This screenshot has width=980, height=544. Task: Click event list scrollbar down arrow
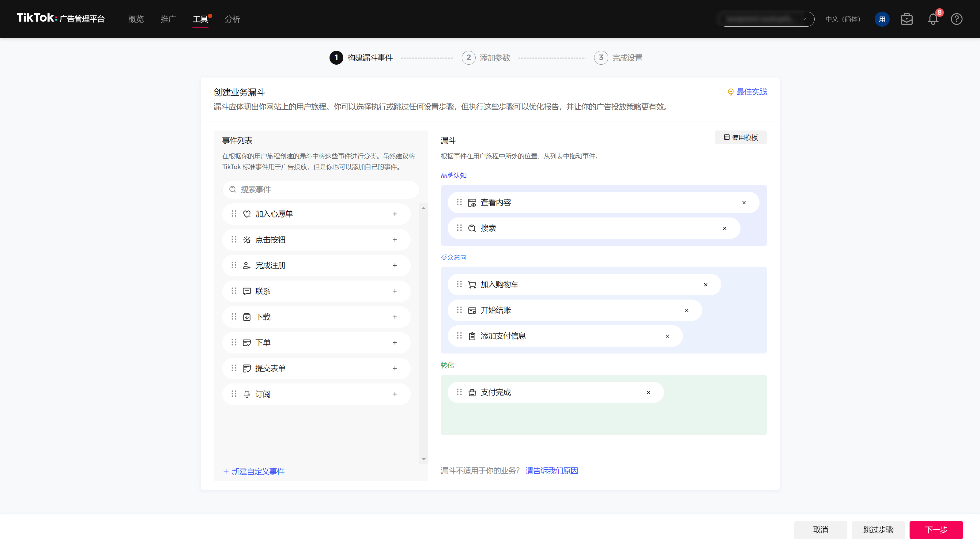[424, 459]
